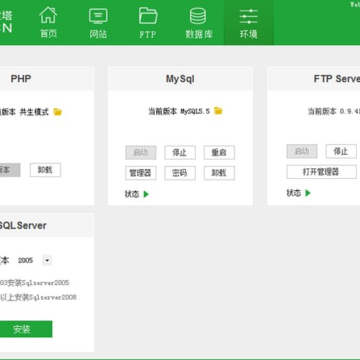Click the 当前版本 MySQL5.5 text
The height and width of the screenshot is (360, 360).
coord(179,111)
